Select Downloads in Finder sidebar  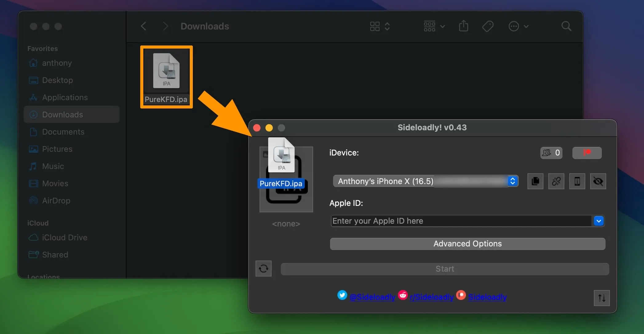click(72, 115)
